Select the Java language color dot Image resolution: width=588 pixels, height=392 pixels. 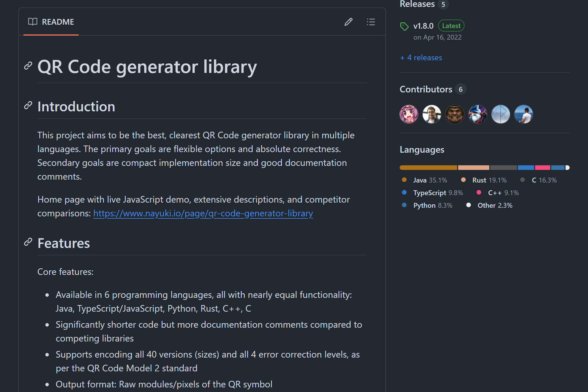point(404,180)
